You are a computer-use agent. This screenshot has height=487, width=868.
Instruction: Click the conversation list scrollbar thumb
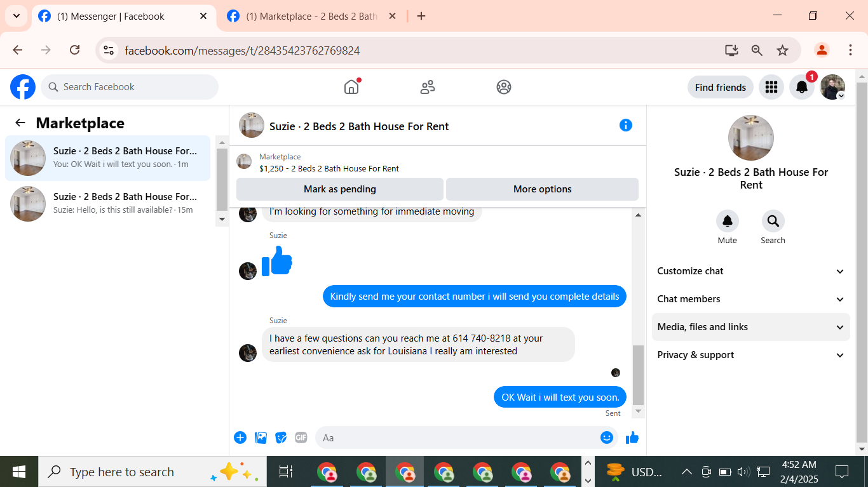tap(222, 180)
